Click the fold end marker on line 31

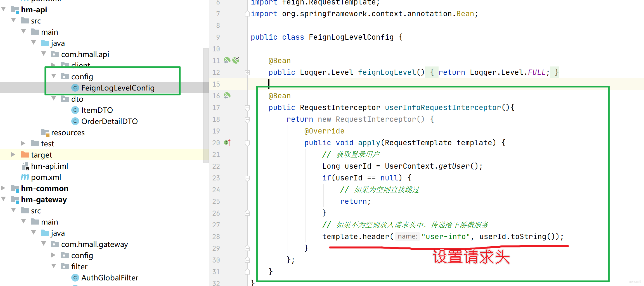click(x=247, y=272)
